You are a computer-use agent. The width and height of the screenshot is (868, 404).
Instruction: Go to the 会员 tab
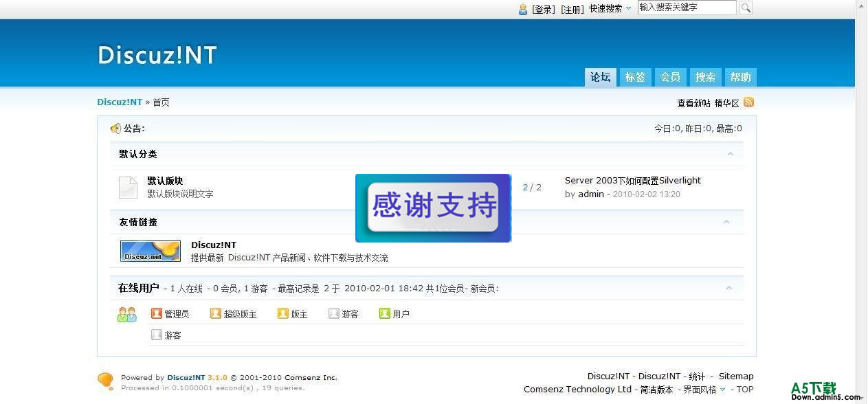670,78
